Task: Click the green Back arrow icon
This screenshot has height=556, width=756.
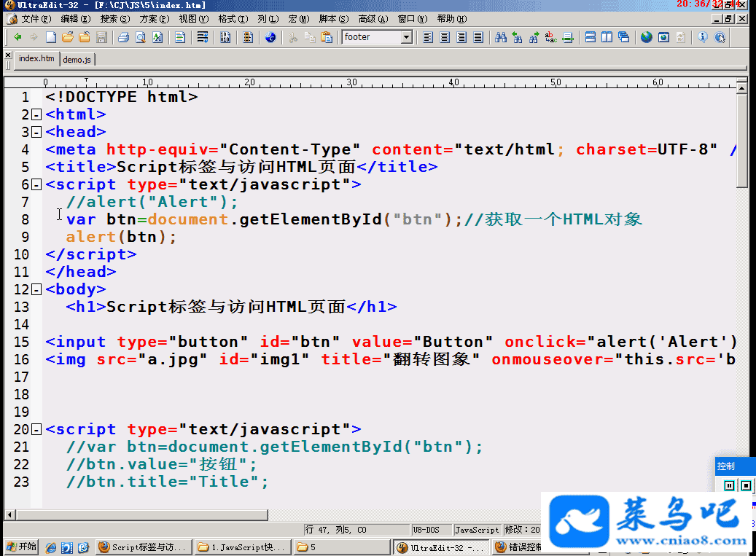Action: click(x=17, y=37)
